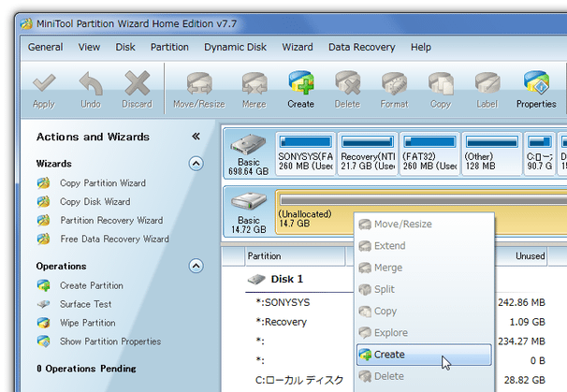This screenshot has height=392, width=567.
Task: Select the Other 128 MB partition block
Action: 492,154
